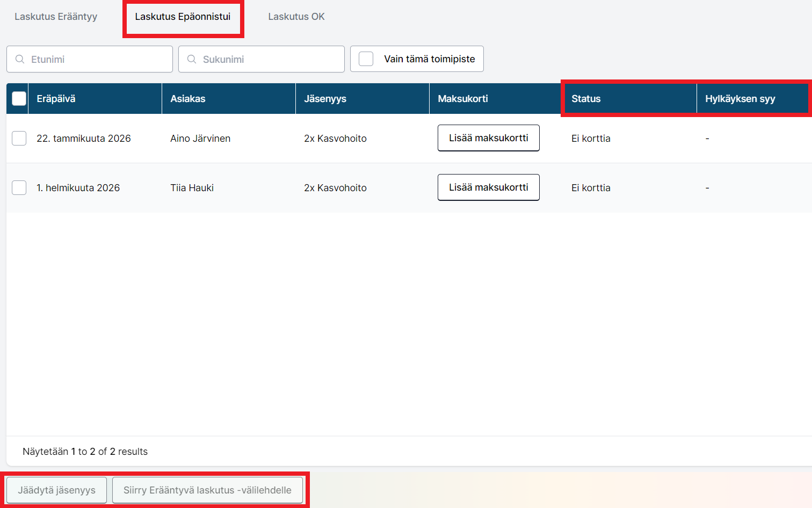The width and height of the screenshot is (812, 508).
Task: Select the checkbox for Aino Järvinen row
Action: 19,139
